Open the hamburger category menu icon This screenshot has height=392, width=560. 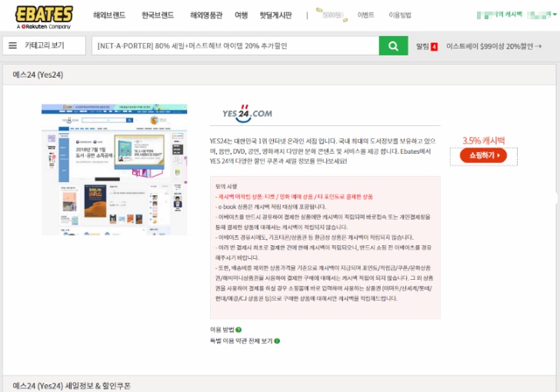pos(12,45)
